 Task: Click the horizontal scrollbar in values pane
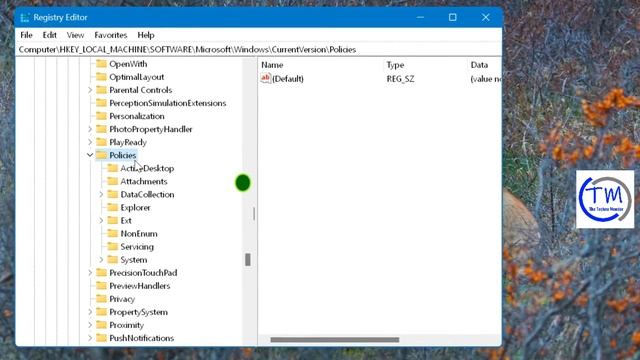coord(335,340)
